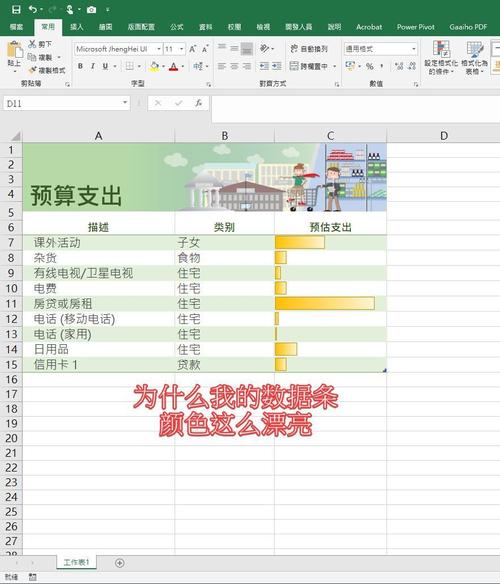Click Increase Decimal icon

tap(399, 66)
